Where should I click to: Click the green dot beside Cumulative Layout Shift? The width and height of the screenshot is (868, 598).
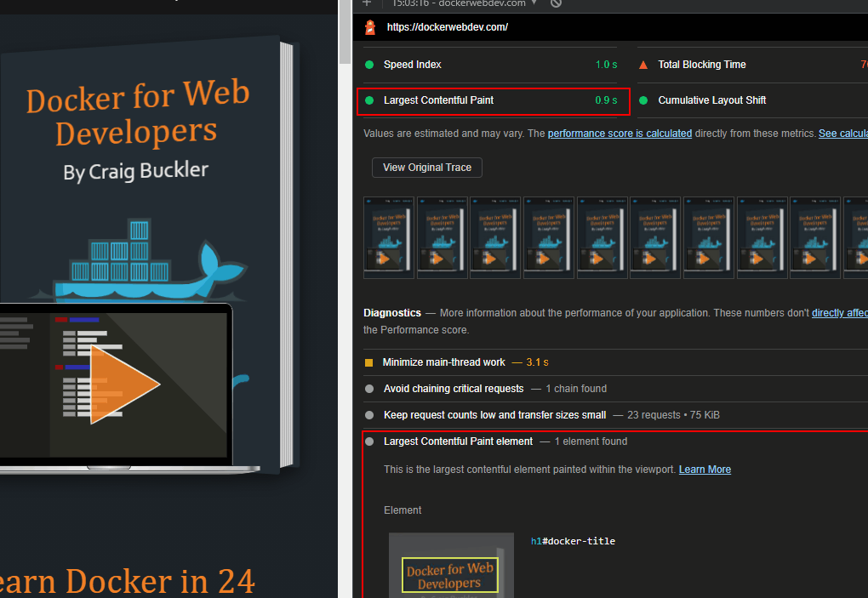pyautogui.click(x=643, y=100)
